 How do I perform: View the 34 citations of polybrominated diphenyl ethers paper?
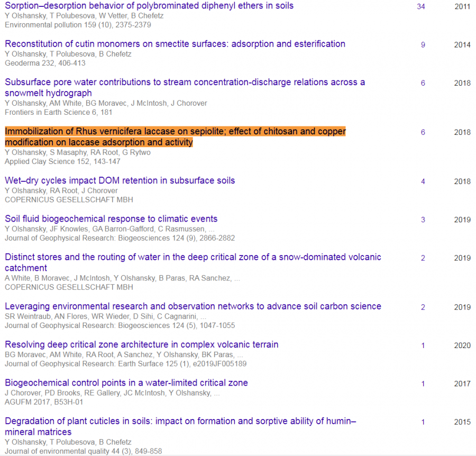point(421,6)
